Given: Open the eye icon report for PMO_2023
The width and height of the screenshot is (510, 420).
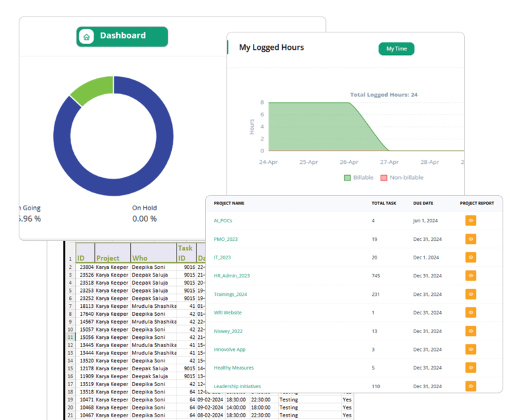Looking at the screenshot, I should tap(470, 239).
